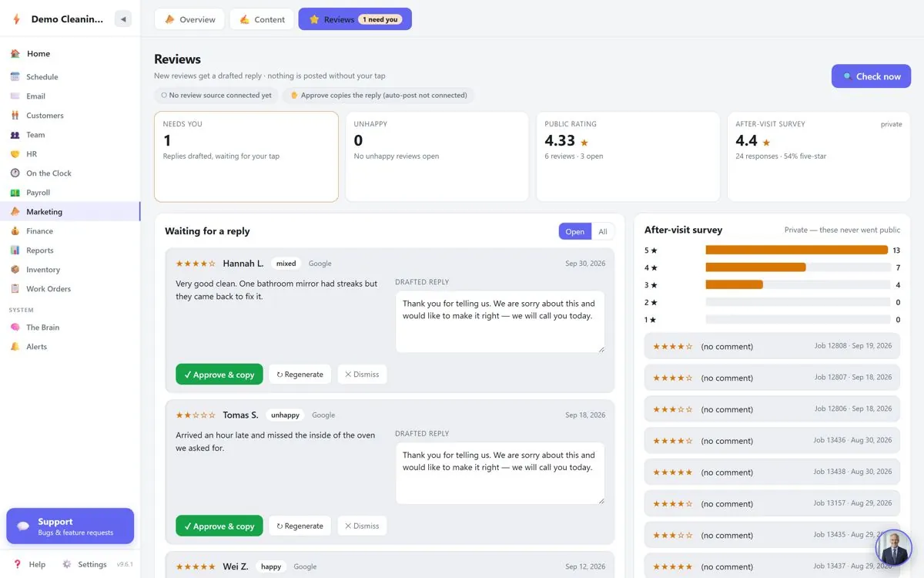Open the Needs You summary card

coord(246,156)
